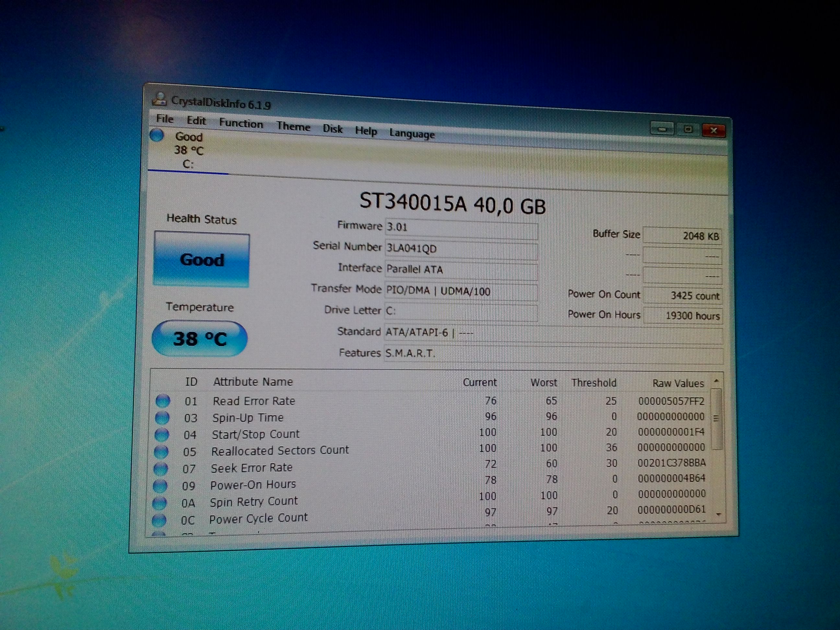The image size is (840, 630).
Task: Click the Serial Number field 3LA041QD
Action: (461, 250)
